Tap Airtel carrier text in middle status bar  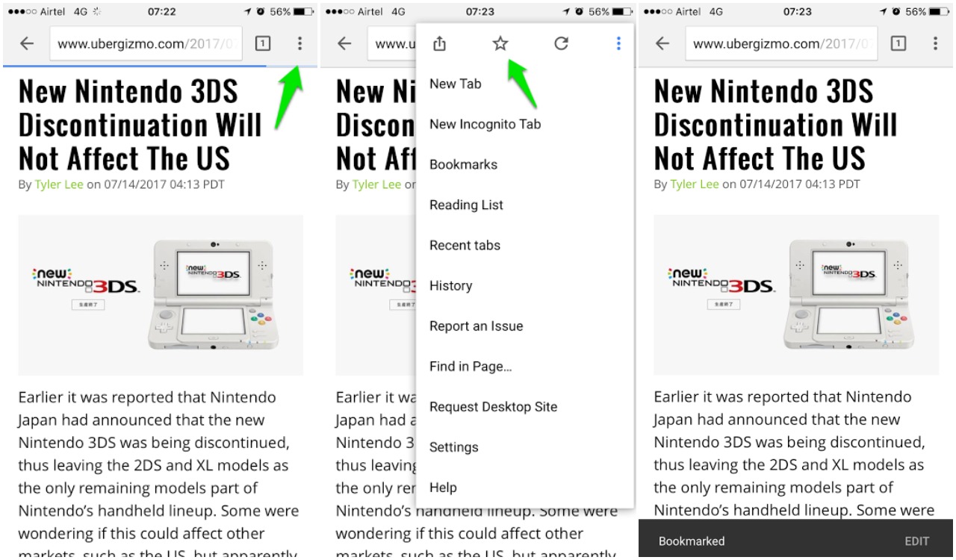pyautogui.click(x=371, y=12)
